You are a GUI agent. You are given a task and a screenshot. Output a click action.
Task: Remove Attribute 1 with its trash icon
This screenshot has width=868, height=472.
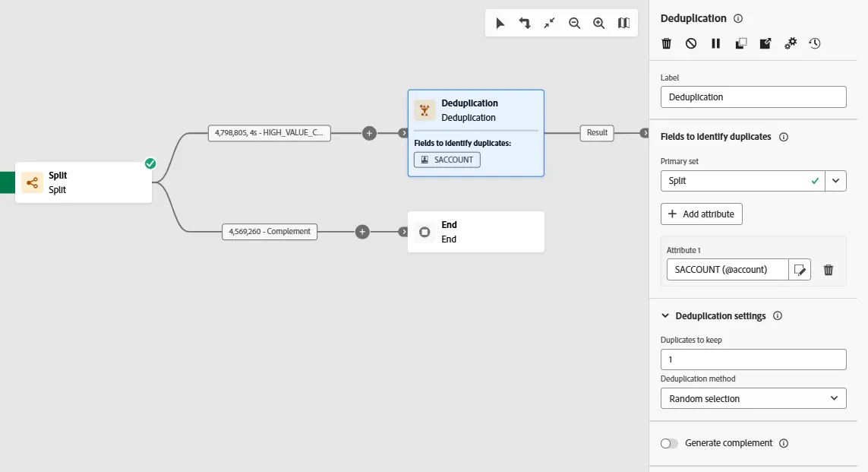829,270
